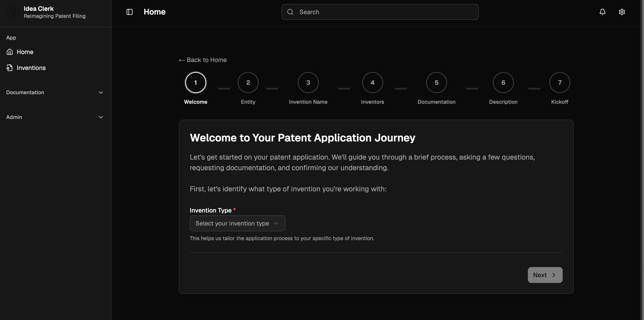The width and height of the screenshot is (644, 320).
Task: Click "Welcome to Your Patent Application Journey" heading
Action: point(303,138)
